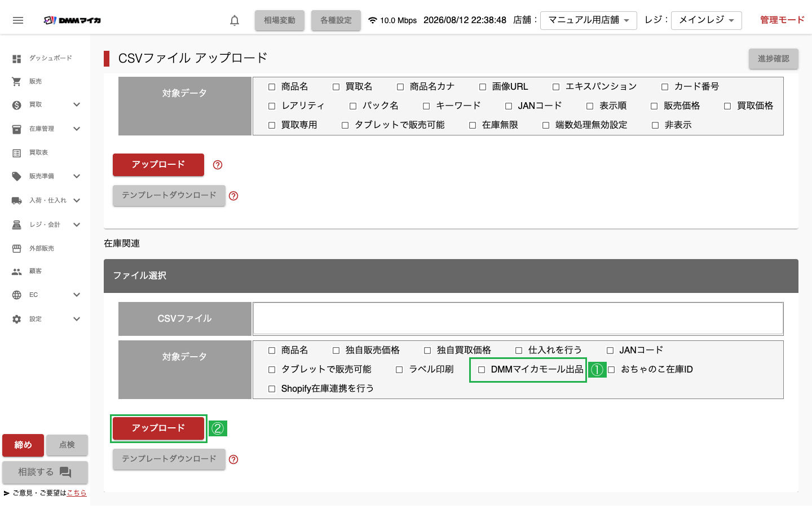
Task: Click the 進捗確認 button
Action: [774, 59]
